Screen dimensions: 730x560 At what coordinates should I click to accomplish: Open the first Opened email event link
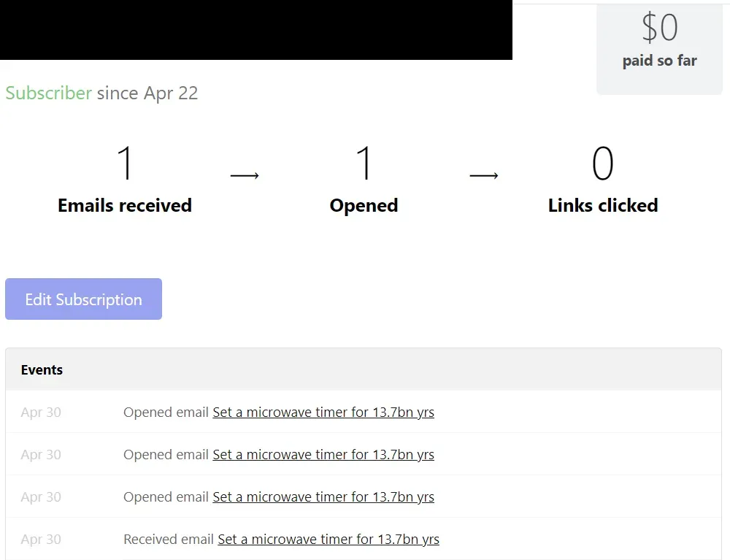coord(323,412)
